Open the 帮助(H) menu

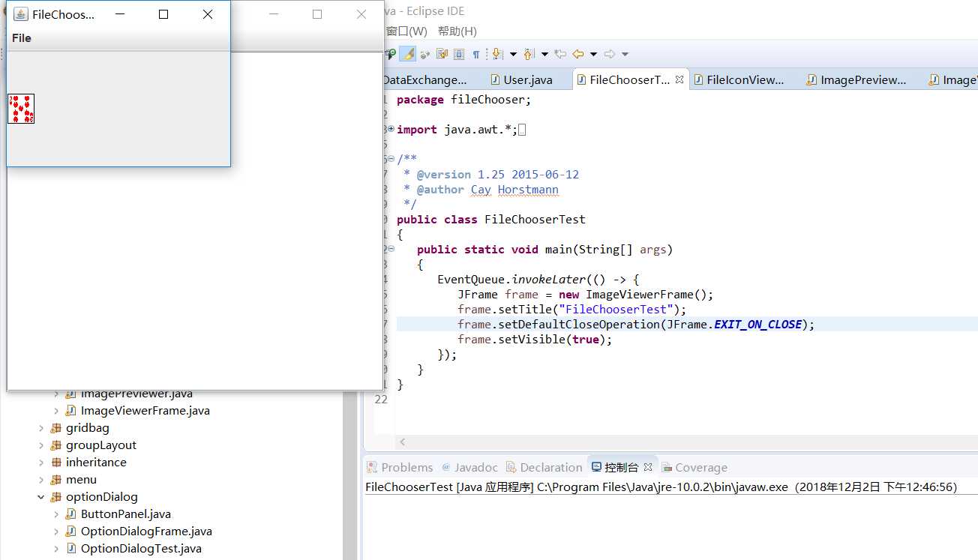tap(457, 31)
